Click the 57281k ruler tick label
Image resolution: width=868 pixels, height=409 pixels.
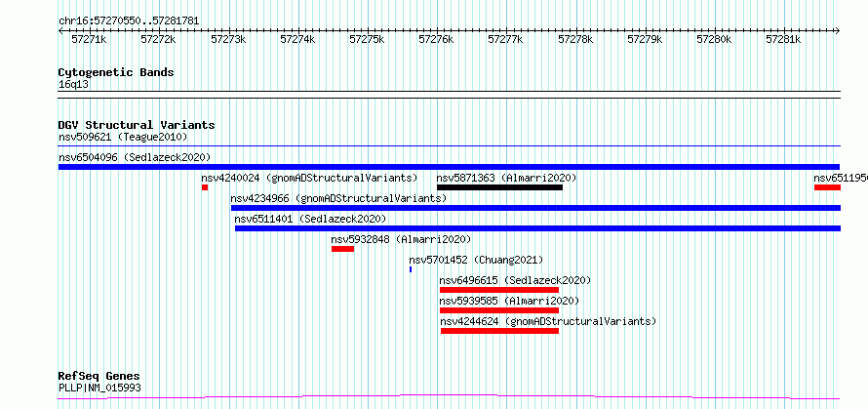[x=783, y=39]
